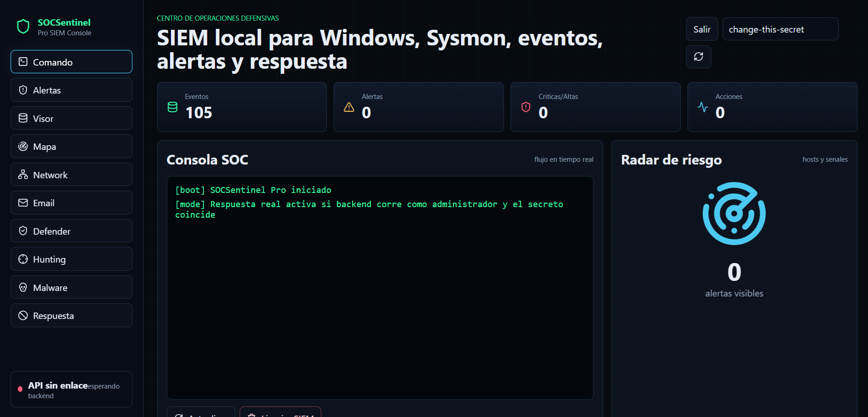Click the 'alertas visibles' text
This screenshot has width=868, height=417.
[x=734, y=293]
